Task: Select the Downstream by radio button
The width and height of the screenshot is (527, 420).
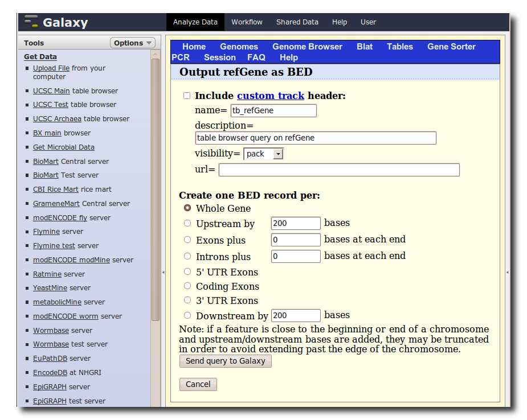Action: point(187,315)
